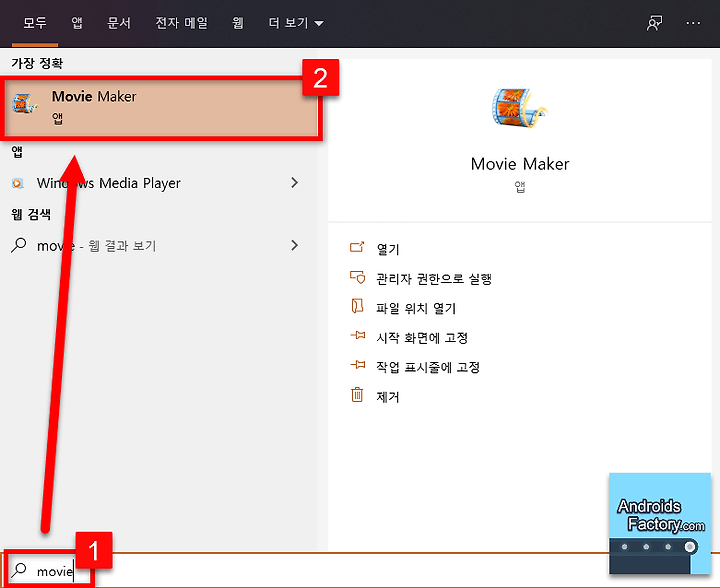The width and height of the screenshot is (720, 588).
Task: Click the search box magnifier icon
Action: (19, 570)
